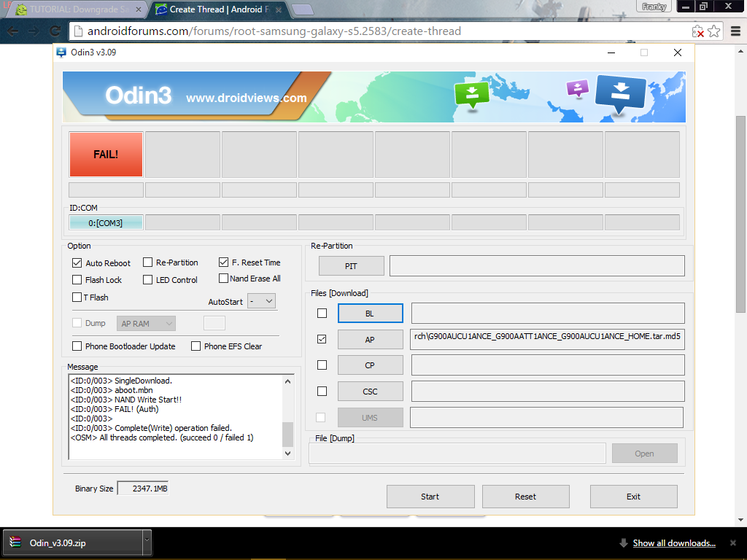This screenshot has height=560, width=747.
Task: Enable the Nand Erase All checkbox
Action: pyautogui.click(x=223, y=278)
